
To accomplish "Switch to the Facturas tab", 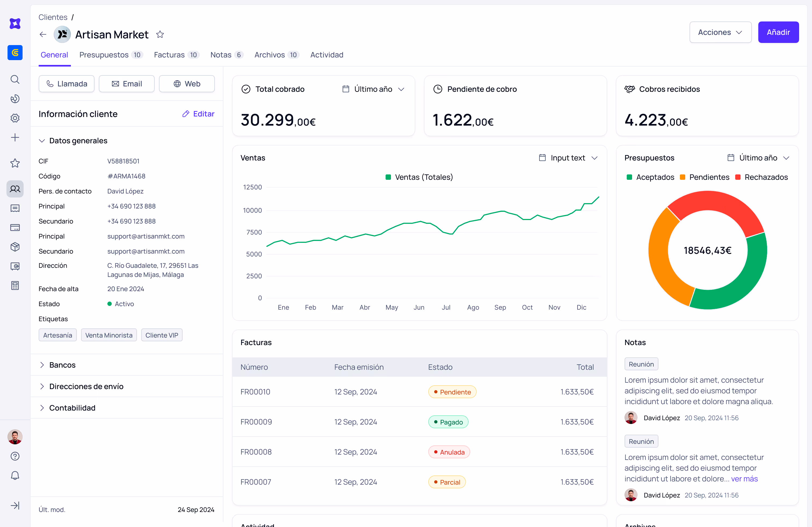I will (x=176, y=55).
